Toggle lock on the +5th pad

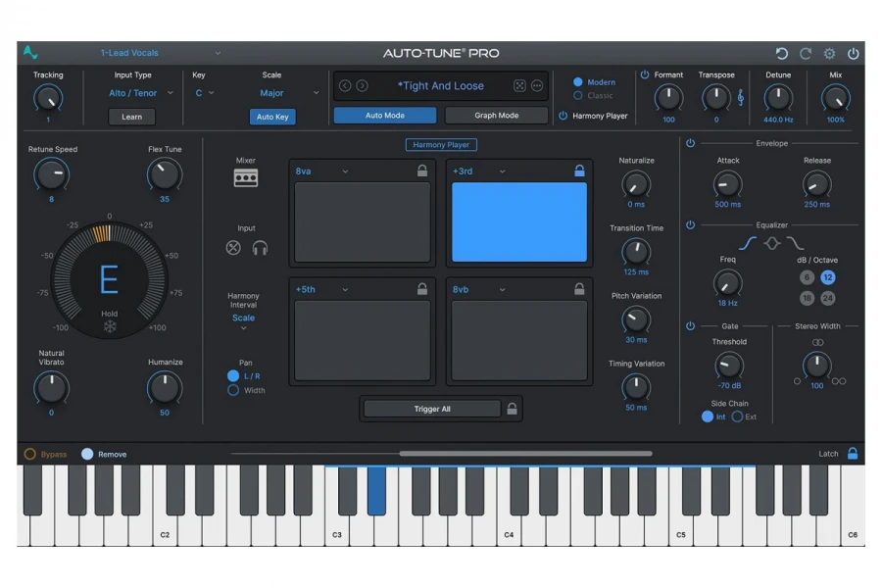[x=421, y=289]
